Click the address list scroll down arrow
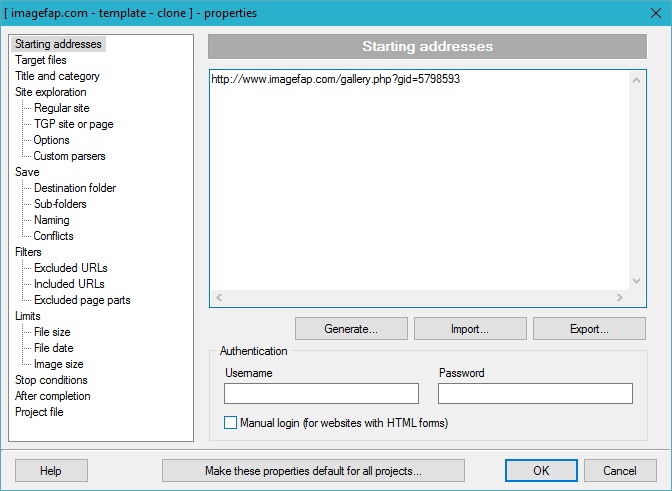Image resolution: width=672 pixels, height=491 pixels. (636, 281)
